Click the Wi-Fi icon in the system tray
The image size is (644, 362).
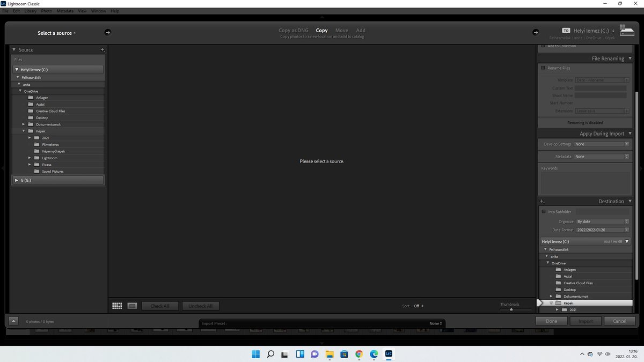pyautogui.click(x=599, y=354)
